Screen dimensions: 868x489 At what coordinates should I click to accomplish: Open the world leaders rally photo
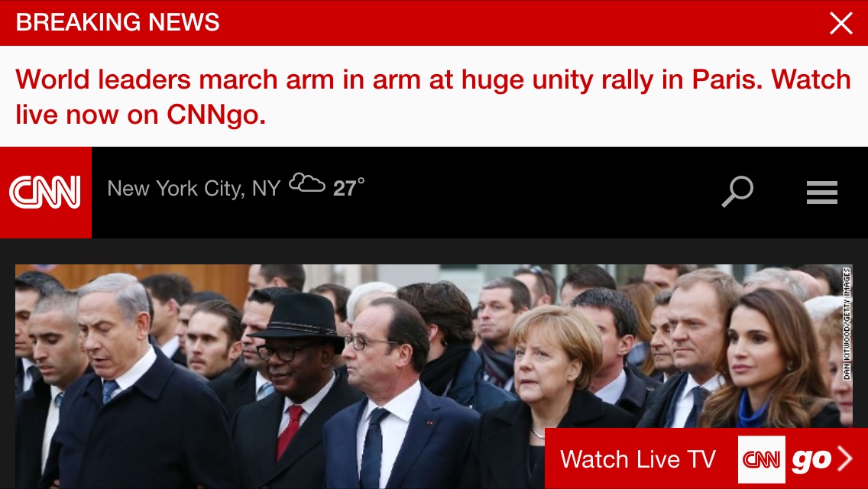433,377
